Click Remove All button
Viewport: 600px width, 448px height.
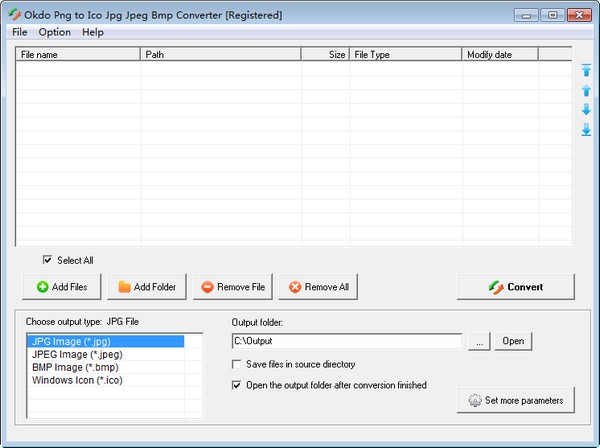click(x=319, y=287)
